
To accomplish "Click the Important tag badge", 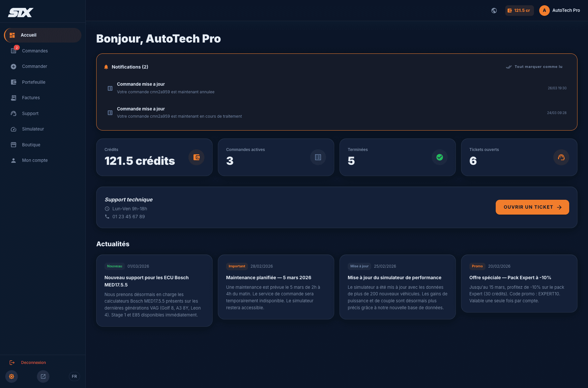I will coord(237,266).
